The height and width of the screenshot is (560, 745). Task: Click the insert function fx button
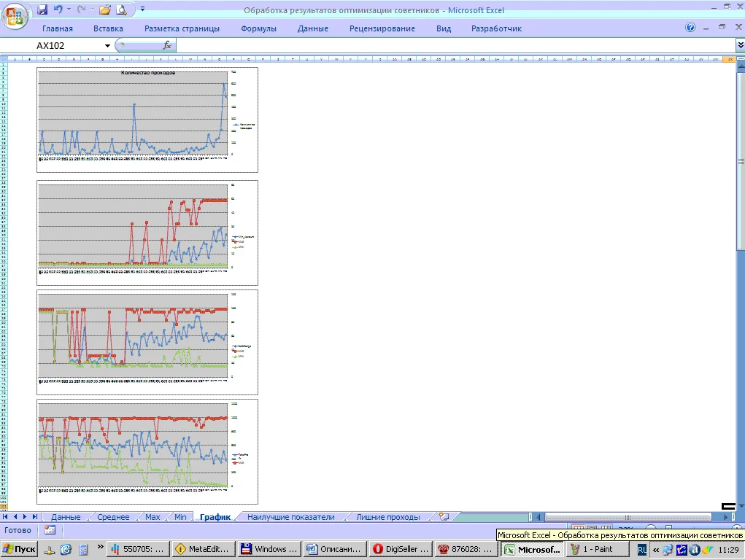point(166,45)
